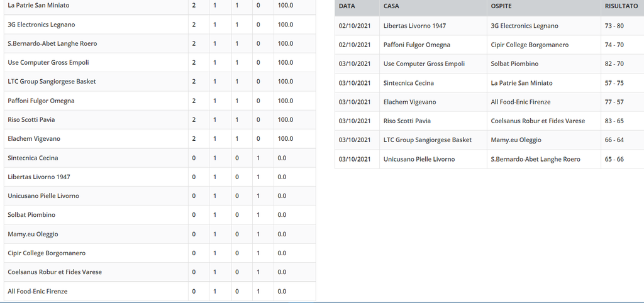Select the result 73 - 80
Screen dimensions: 644x303
614,26
